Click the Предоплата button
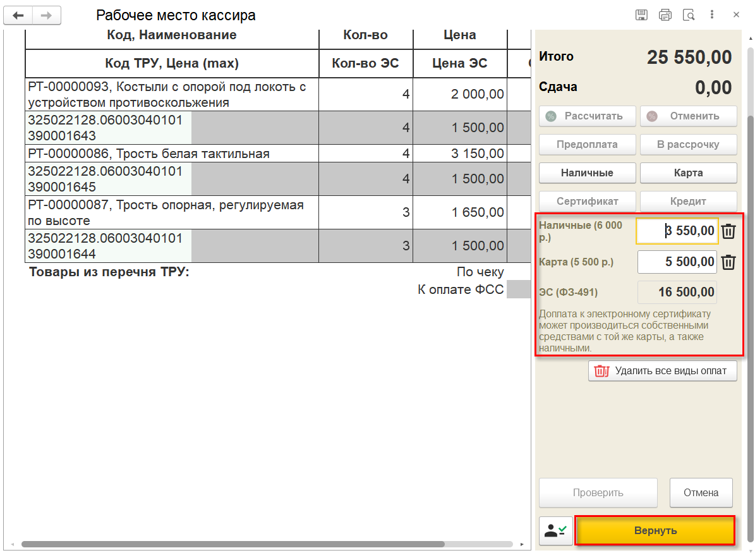This screenshot has height=560, width=755. (588, 145)
